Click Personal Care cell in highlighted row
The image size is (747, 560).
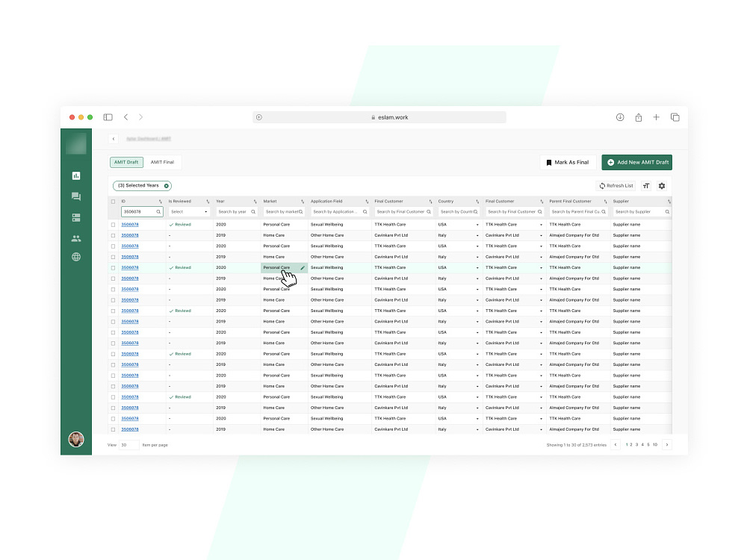[x=285, y=267]
